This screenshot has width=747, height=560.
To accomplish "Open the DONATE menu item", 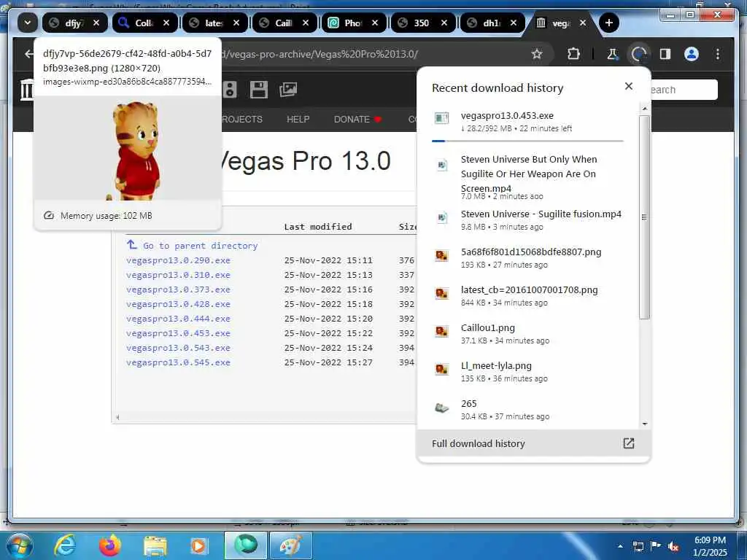I will coord(357,119).
